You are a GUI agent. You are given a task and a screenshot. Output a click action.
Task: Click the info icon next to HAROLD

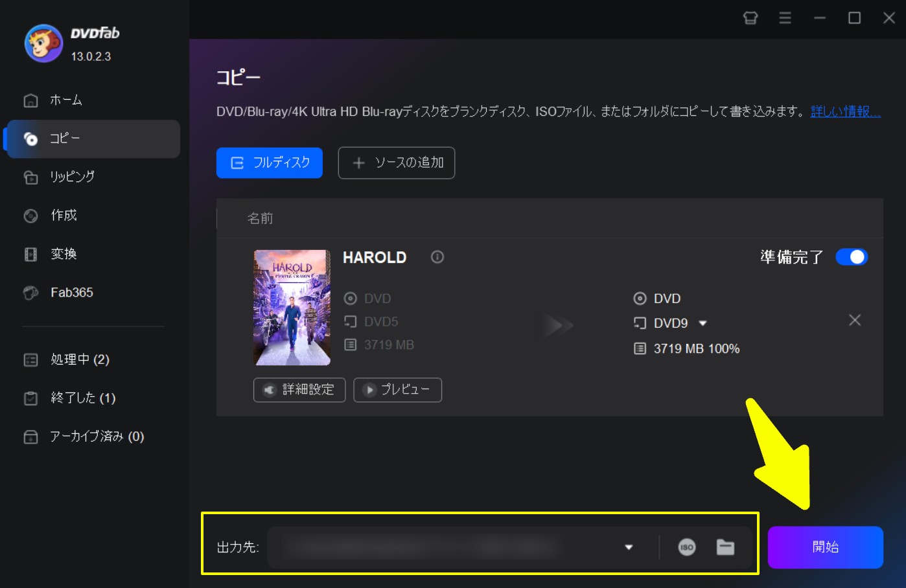pos(437,257)
